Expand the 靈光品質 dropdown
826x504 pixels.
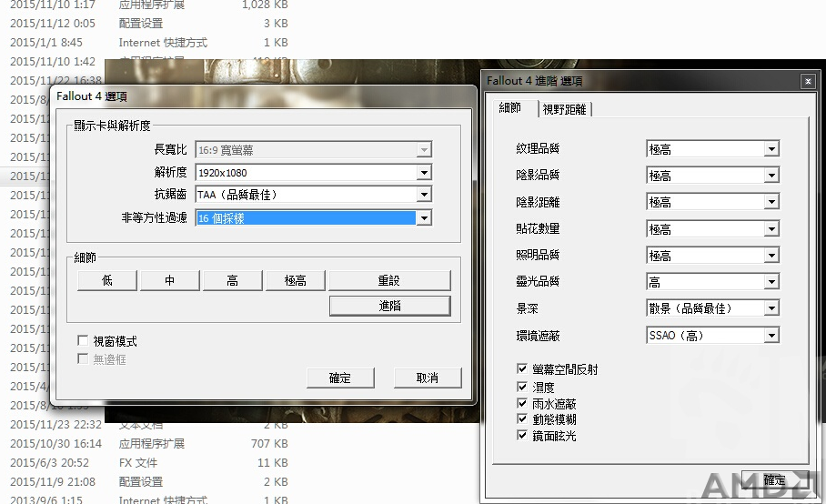771,282
